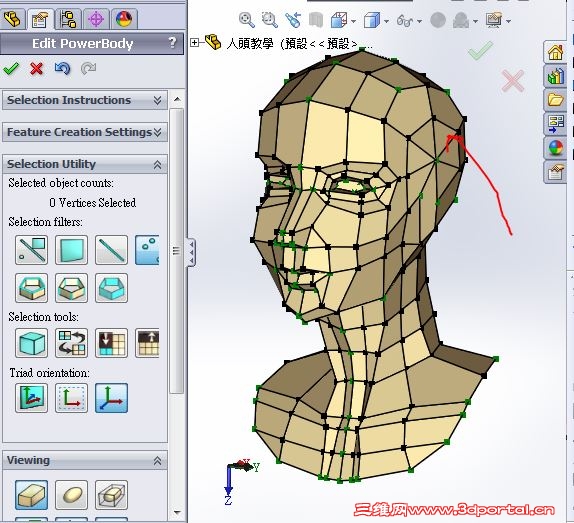Open SolidWorks Resources home tab
Image resolution: width=574 pixels, height=523 pixels.
click(555, 52)
